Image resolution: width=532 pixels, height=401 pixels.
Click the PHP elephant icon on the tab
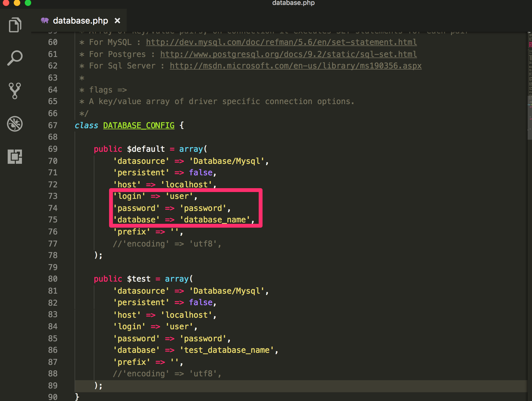point(45,20)
